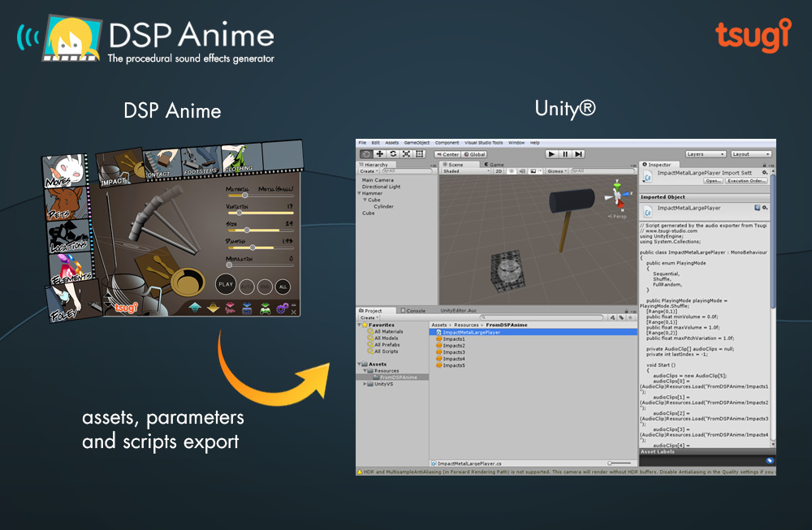Collapse the Hammer object in Hierarchy

360,193
